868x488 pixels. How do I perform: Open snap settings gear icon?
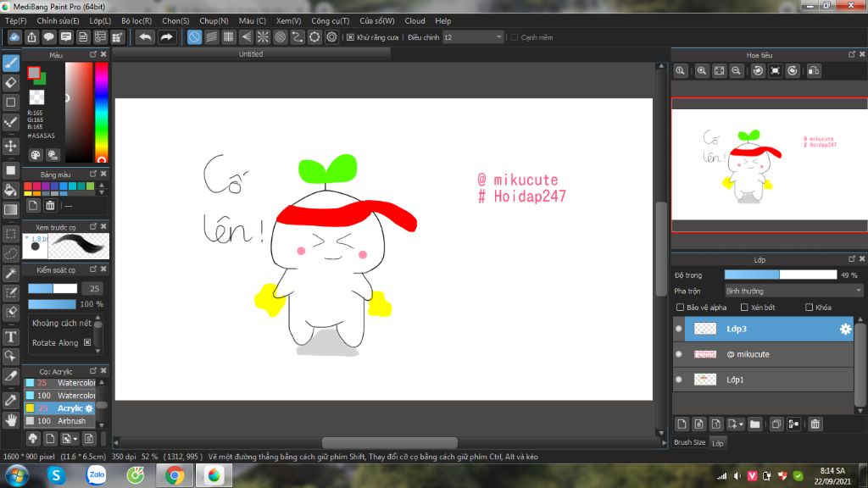pos(331,37)
